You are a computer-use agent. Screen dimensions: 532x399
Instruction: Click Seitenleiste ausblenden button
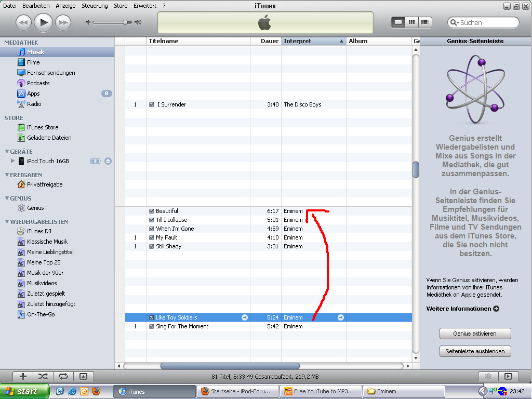(475, 351)
